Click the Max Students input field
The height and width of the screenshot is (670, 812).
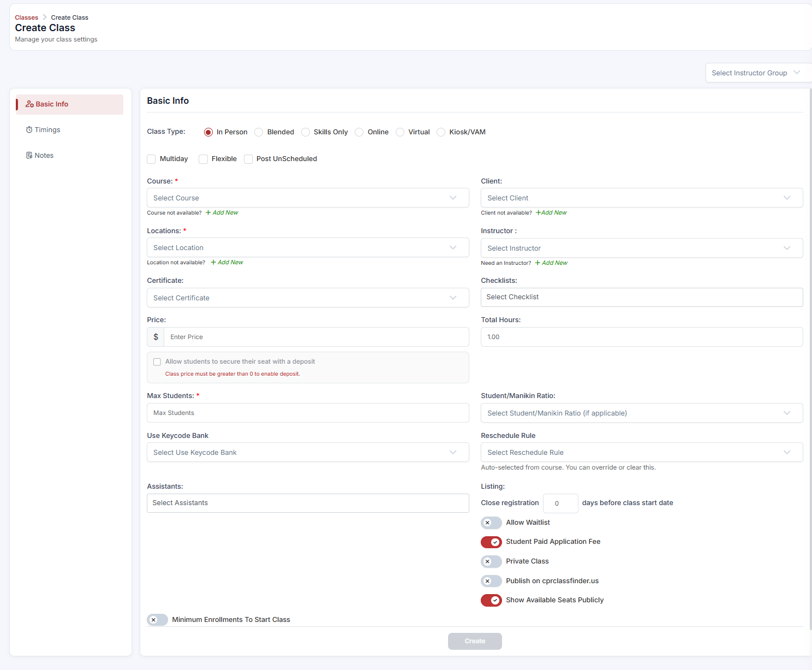pyautogui.click(x=308, y=413)
